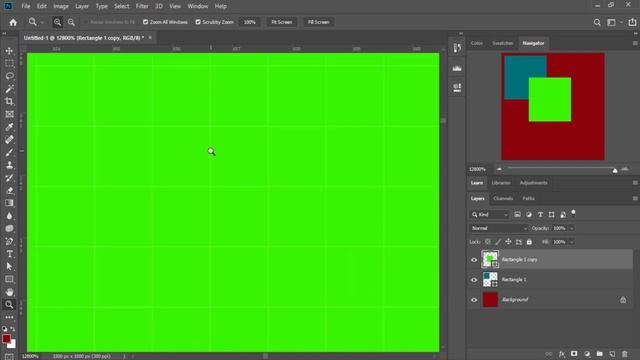Select the Magic Wand tool
The height and width of the screenshot is (360, 640).
pos(9,89)
